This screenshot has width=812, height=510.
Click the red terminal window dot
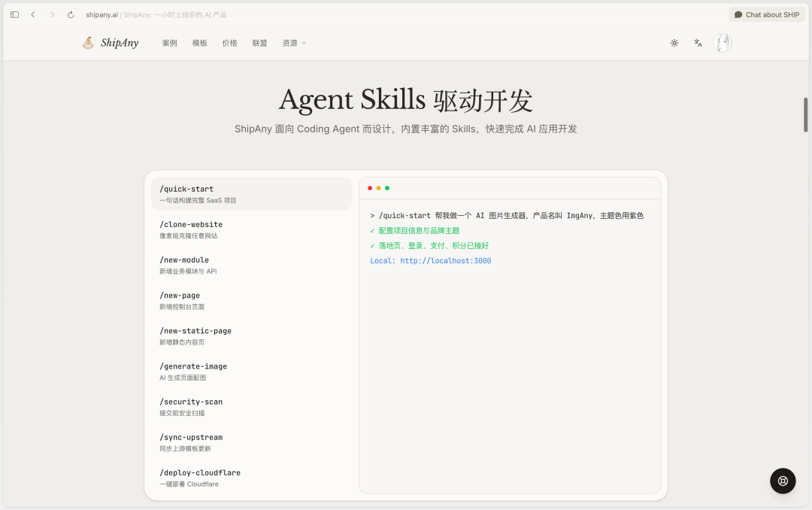pyautogui.click(x=370, y=188)
